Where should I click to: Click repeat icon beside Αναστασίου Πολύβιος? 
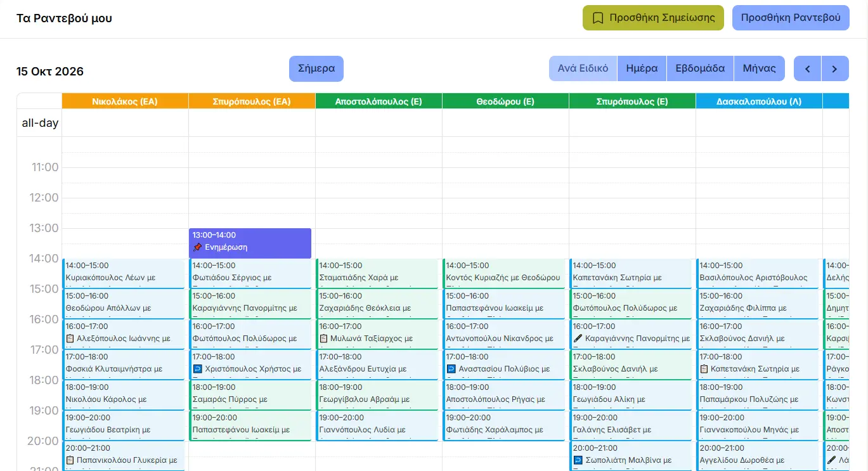pos(451,369)
